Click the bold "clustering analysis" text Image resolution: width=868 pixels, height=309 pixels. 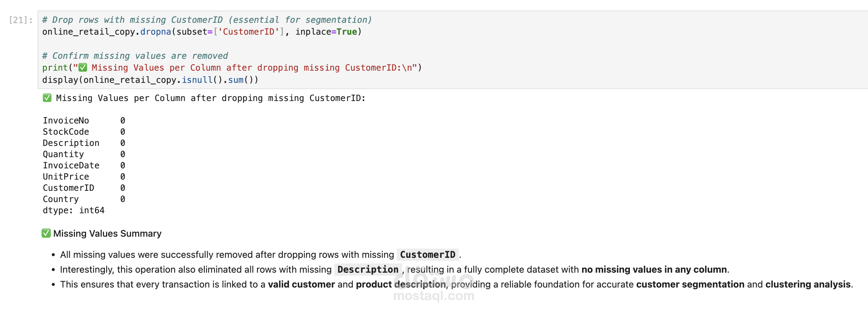(x=808, y=284)
